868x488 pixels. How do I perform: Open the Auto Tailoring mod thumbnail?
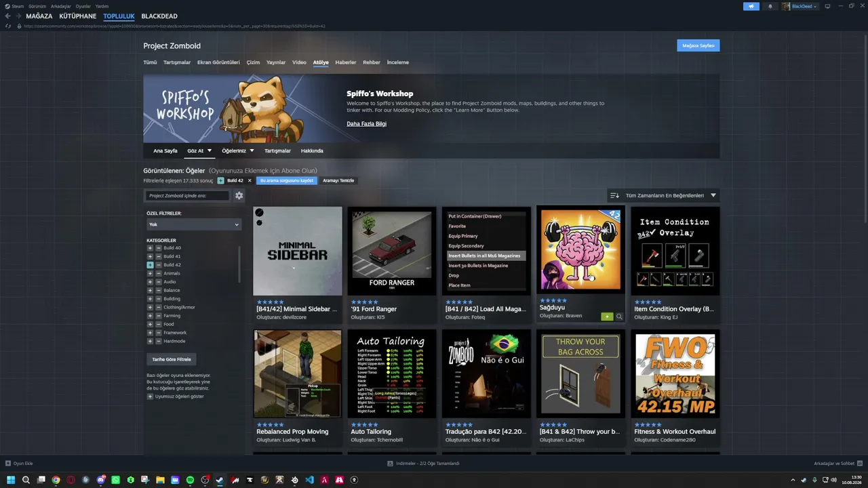click(x=392, y=373)
